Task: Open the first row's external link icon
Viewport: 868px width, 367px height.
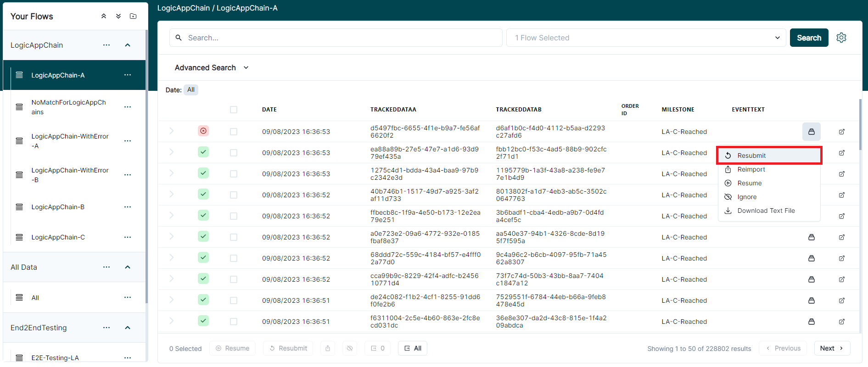Action: [841, 132]
